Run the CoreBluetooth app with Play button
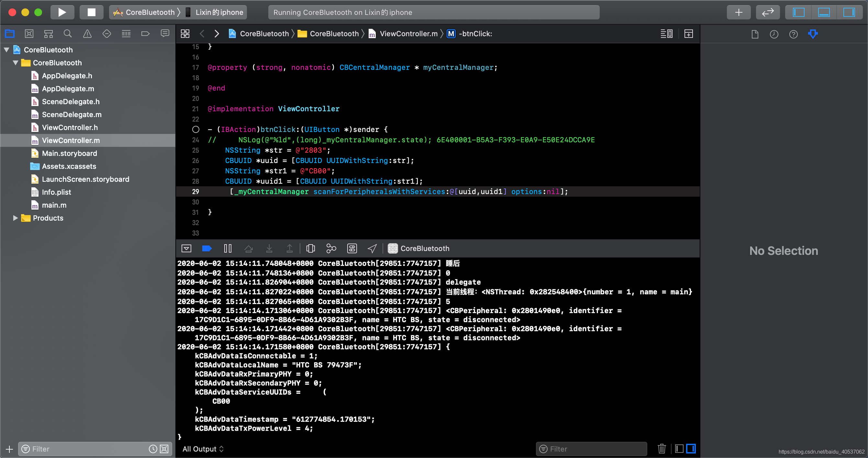Viewport: 868px width, 458px height. pos(62,13)
